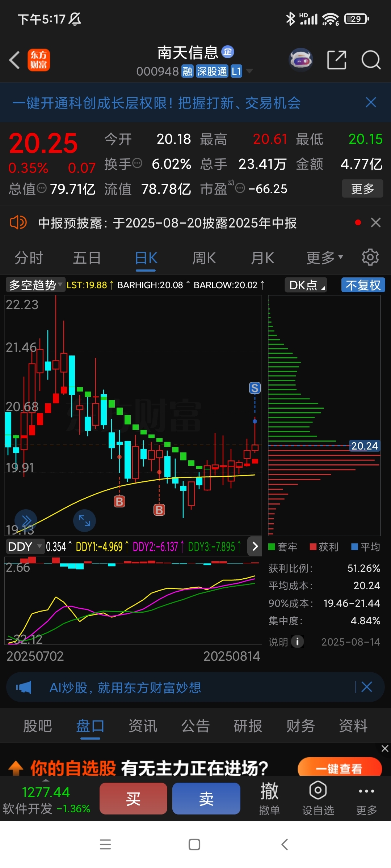Screen dimensions: 391x868
Task: Tap the orange speaker announcement icon
Action: click(x=18, y=222)
